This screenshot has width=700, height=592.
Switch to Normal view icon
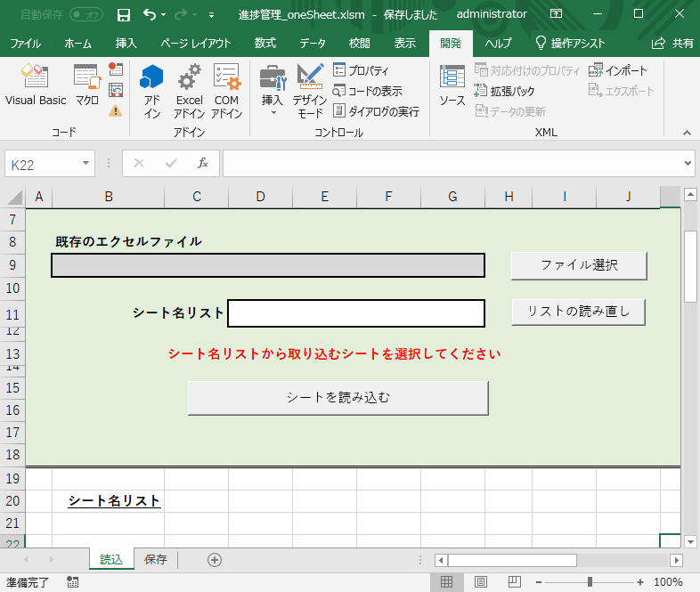446,581
